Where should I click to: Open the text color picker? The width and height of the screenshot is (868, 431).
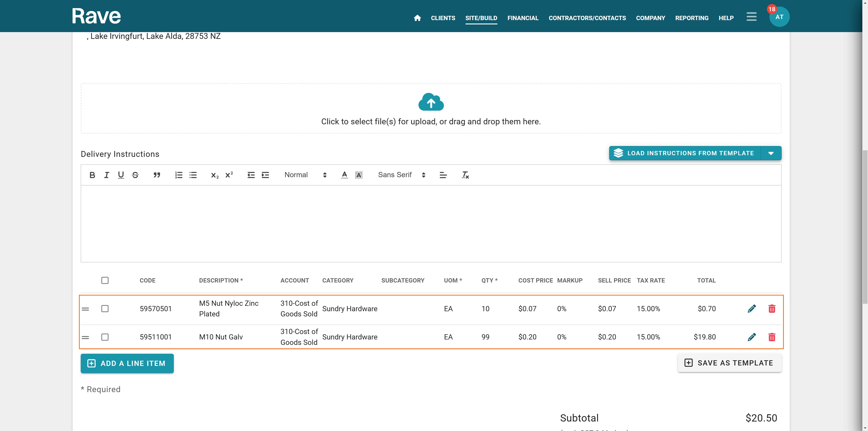(x=344, y=175)
